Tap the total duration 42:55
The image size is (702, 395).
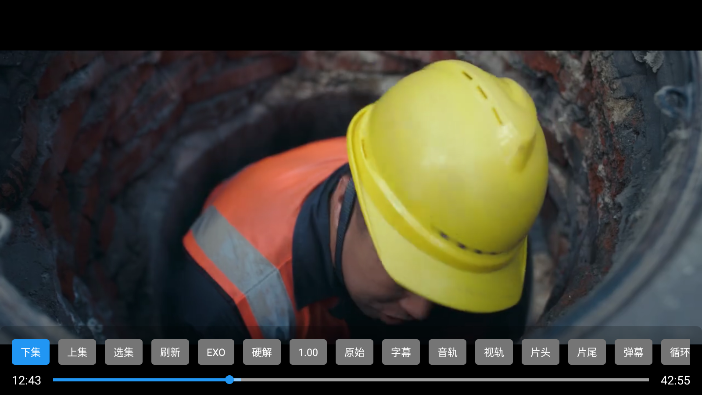coord(675,380)
